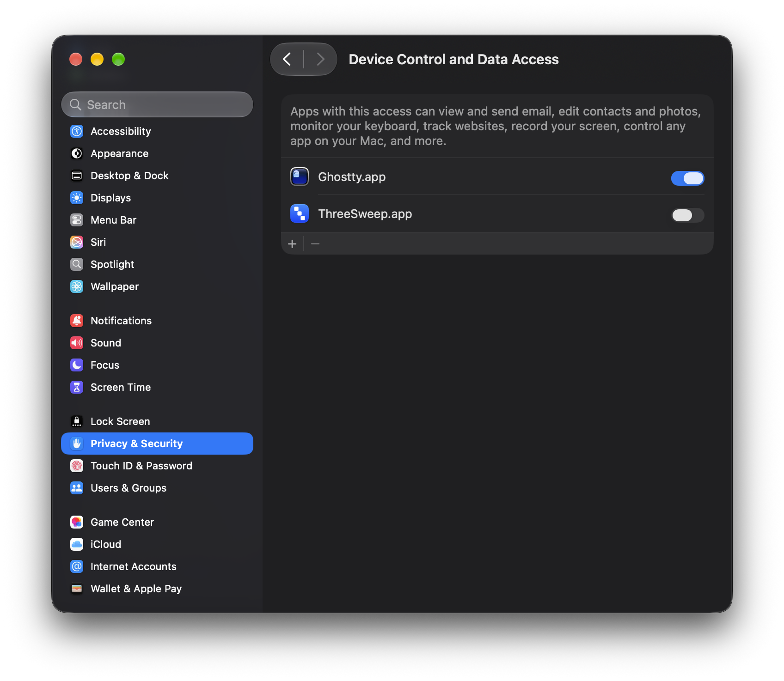The image size is (784, 681).
Task: Click the ThreeSweep.app icon
Action: (x=300, y=213)
